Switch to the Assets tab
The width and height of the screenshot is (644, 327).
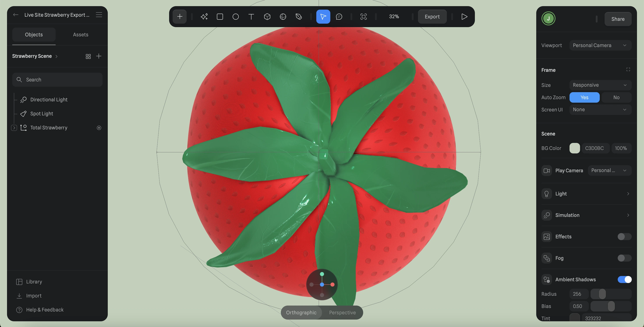pyautogui.click(x=81, y=35)
